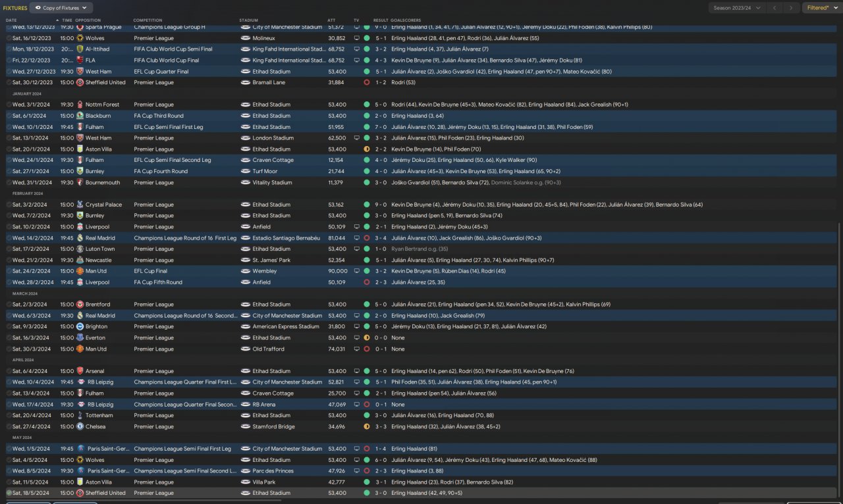Click the Real Madrid badge on 14/2/2024
Viewport: 843px width, 504px height.
pyautogui.click(x=80, y=238)
